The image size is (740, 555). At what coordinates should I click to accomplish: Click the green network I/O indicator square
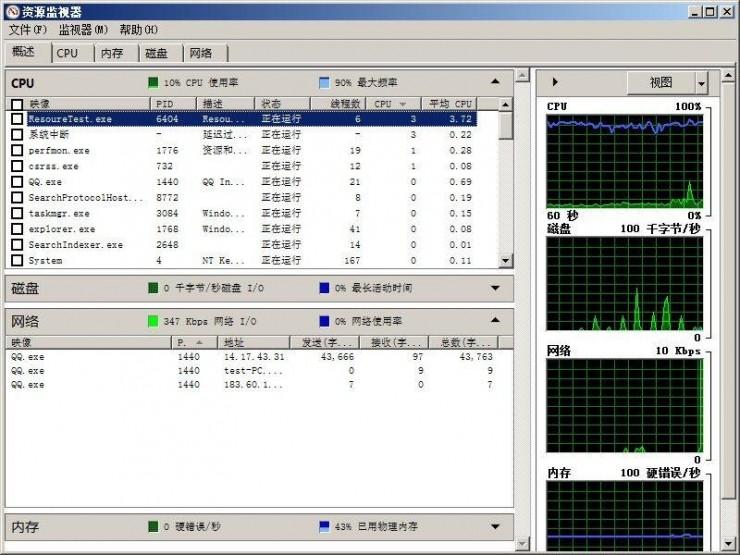(x=153, y=321)
